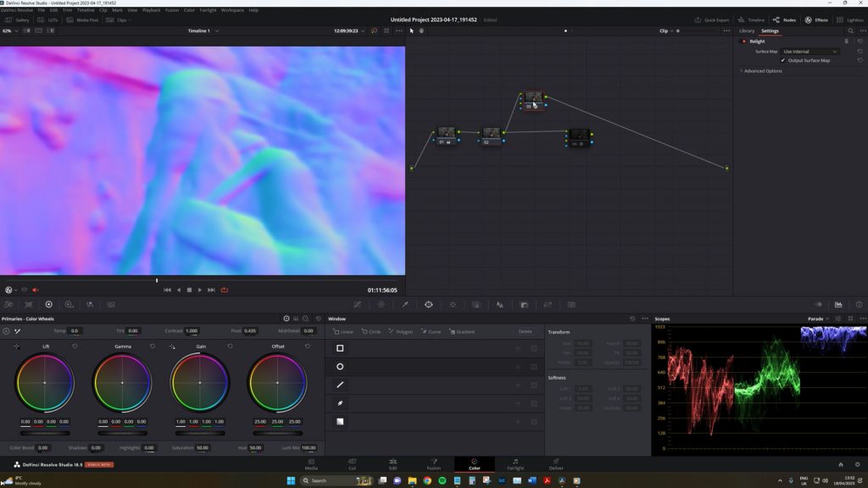This screenshot has width=868, height=488.
Task: Open the Qualifier eyedropper palette
Action: 404,304
